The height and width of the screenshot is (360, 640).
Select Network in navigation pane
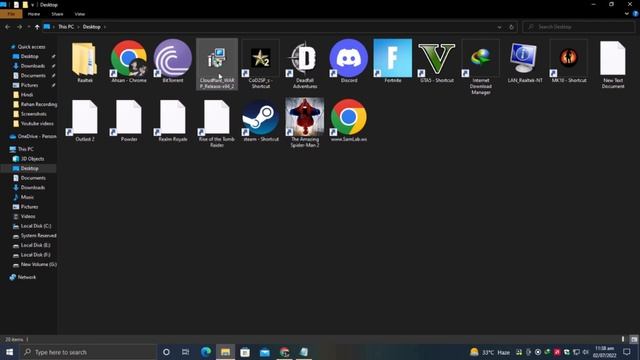click(x=27, y=277)
